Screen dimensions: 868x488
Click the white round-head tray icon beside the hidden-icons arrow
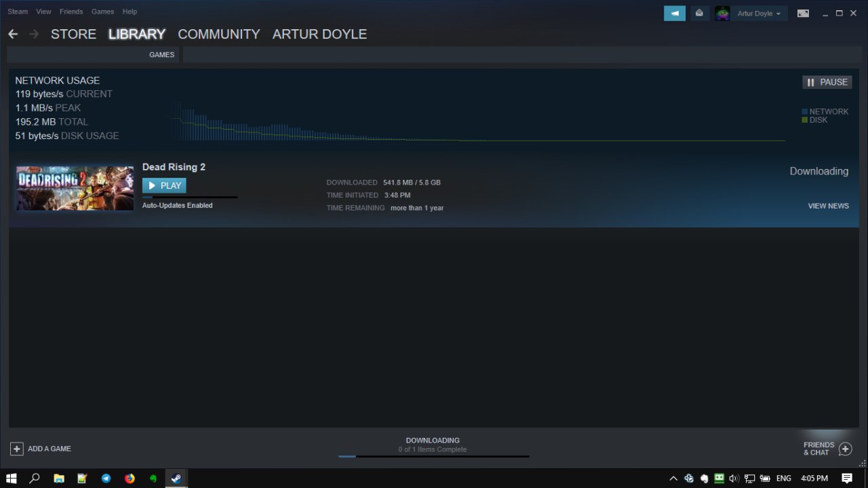coord(704,478)
